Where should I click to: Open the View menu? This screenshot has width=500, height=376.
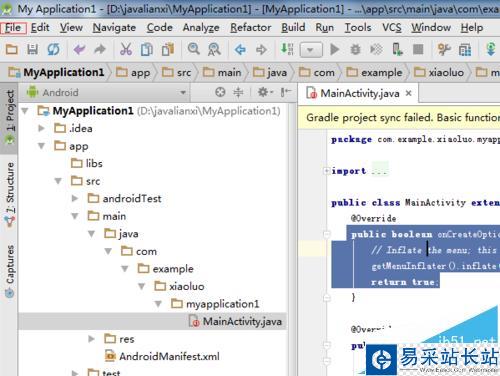click(71, 28)
